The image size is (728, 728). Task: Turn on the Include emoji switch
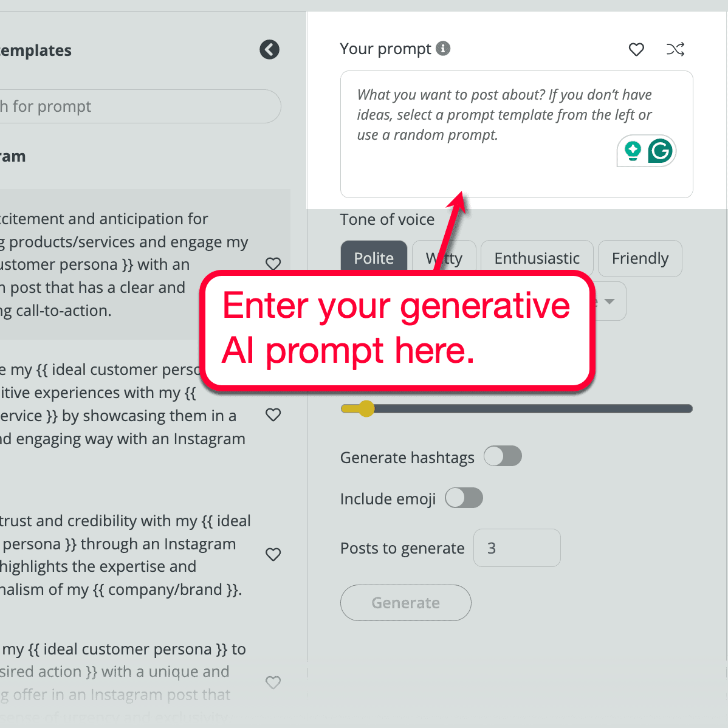point(464,498)
